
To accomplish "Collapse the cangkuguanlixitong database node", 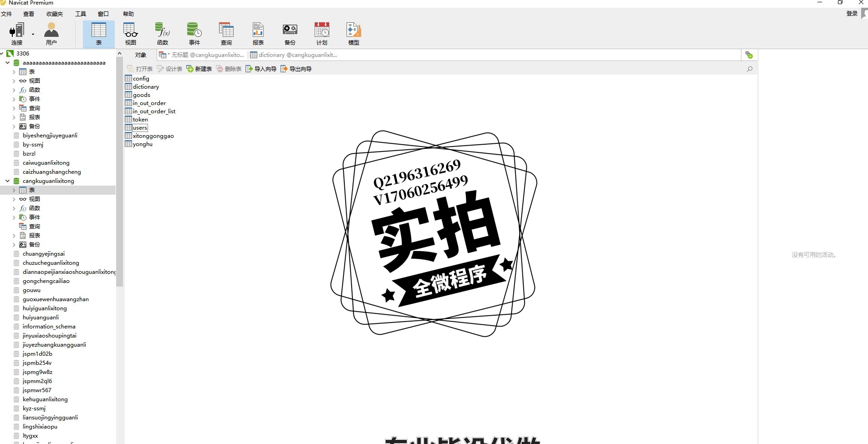I will coord(8,181).
